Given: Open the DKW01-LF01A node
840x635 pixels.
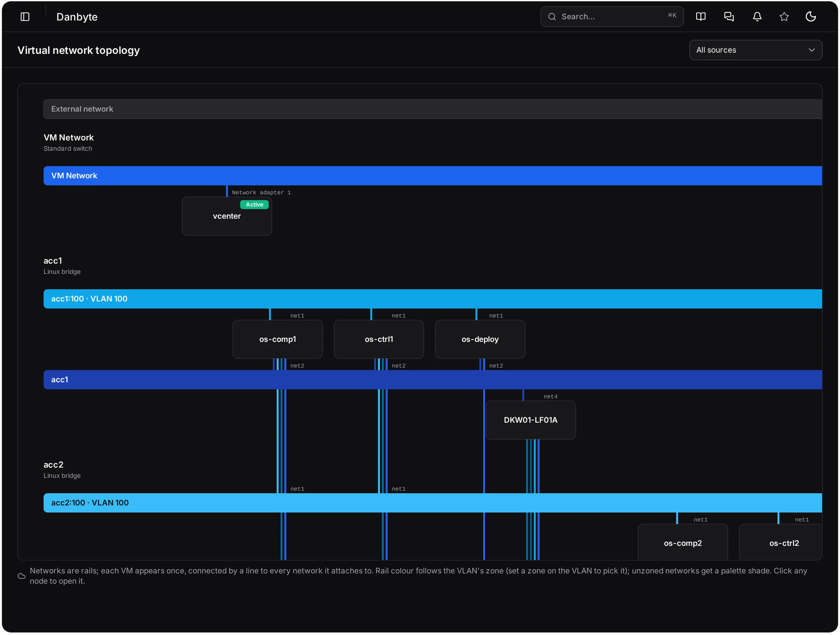Looking at the screenshot, I should point(530,420).
